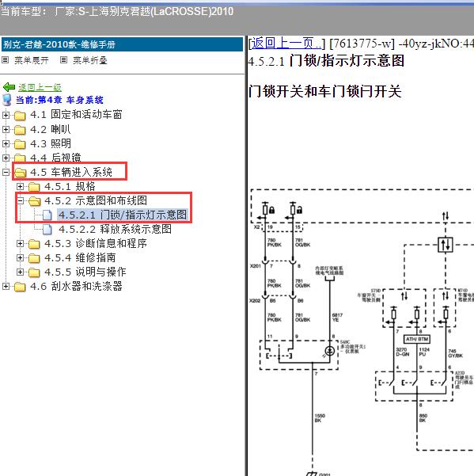Image resolution: width=474 pixels, height=476 pixels.
Task: Click the 菜单展开 list icon
Action: pyautogui.click(x=6, y=60)
